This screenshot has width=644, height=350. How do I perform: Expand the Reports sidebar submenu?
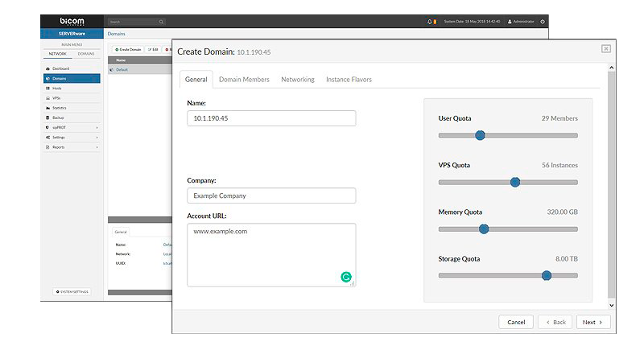click(72, 147)
